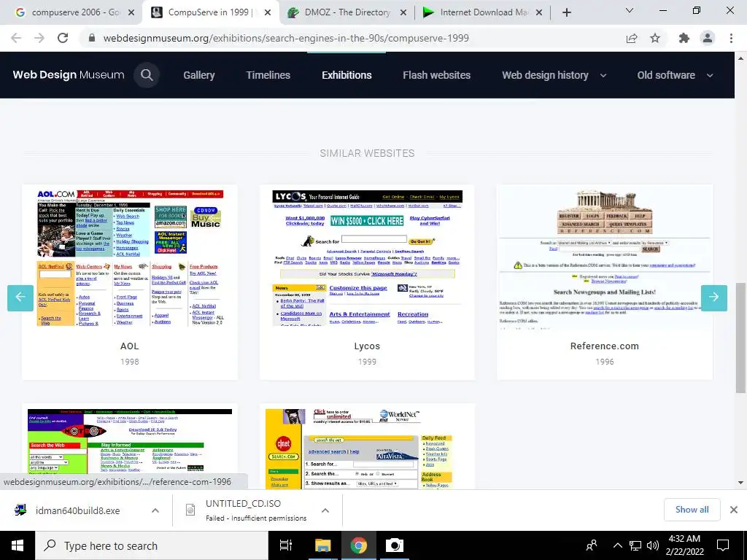
Task: Click the padlock site info icon
Action: (92, 38)
